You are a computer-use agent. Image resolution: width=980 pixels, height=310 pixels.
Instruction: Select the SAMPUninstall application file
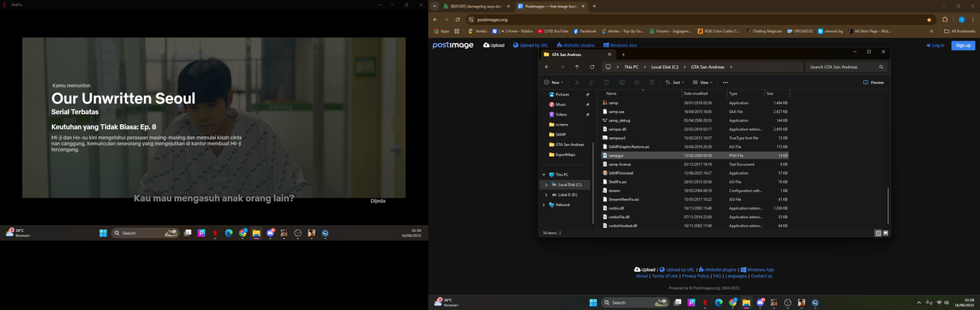(695, 173)
